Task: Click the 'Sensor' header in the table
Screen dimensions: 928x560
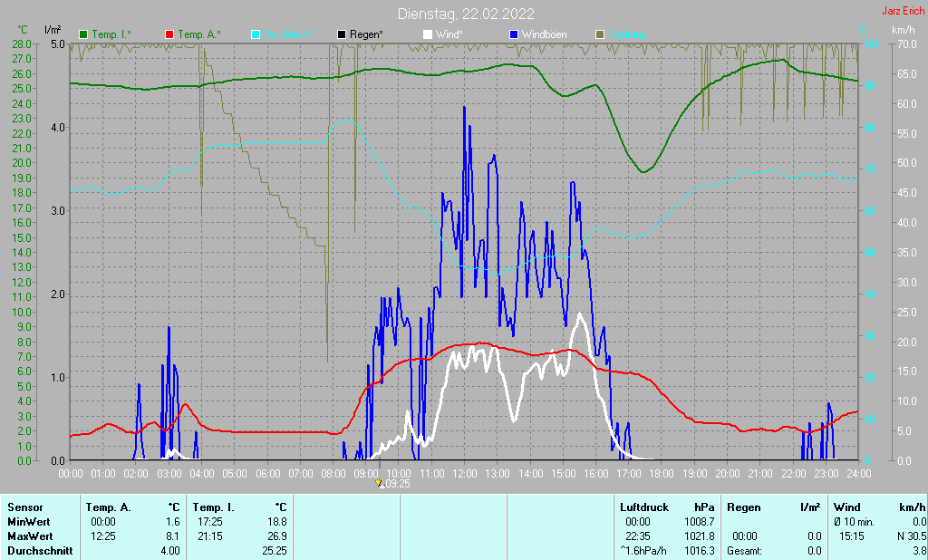Action: pos(25,507)
